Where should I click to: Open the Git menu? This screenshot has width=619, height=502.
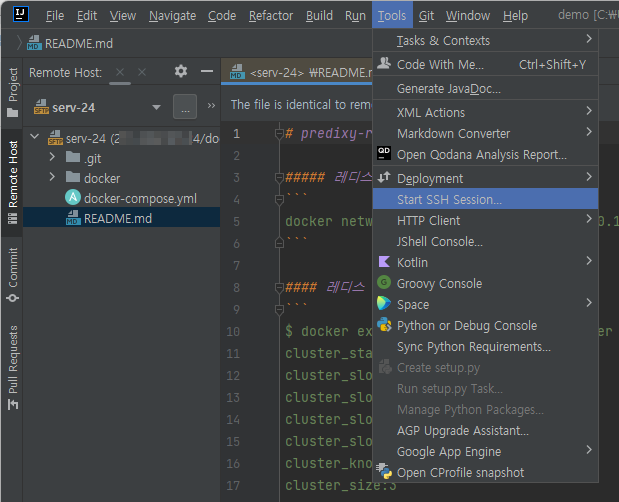(x=426, y=16)
